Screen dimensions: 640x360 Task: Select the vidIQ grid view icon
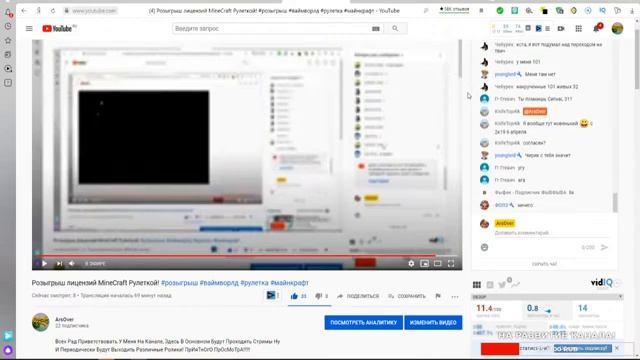(x=477, y=284)
